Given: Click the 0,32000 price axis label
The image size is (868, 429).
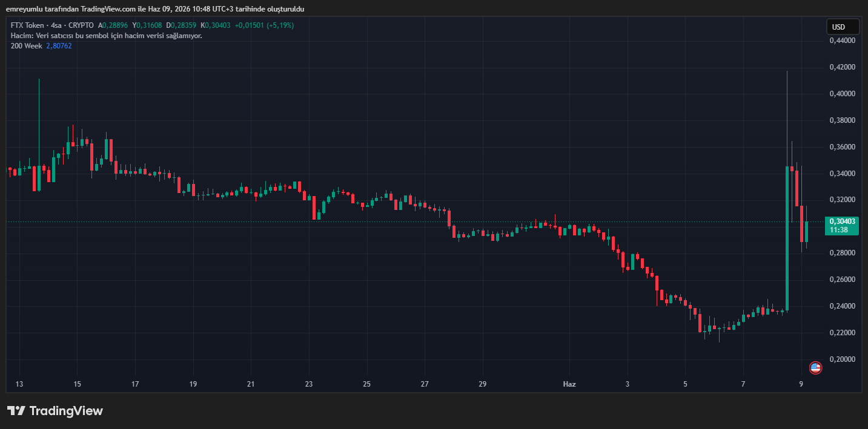Looking at the screenshot, I should (x=843, y=200).
